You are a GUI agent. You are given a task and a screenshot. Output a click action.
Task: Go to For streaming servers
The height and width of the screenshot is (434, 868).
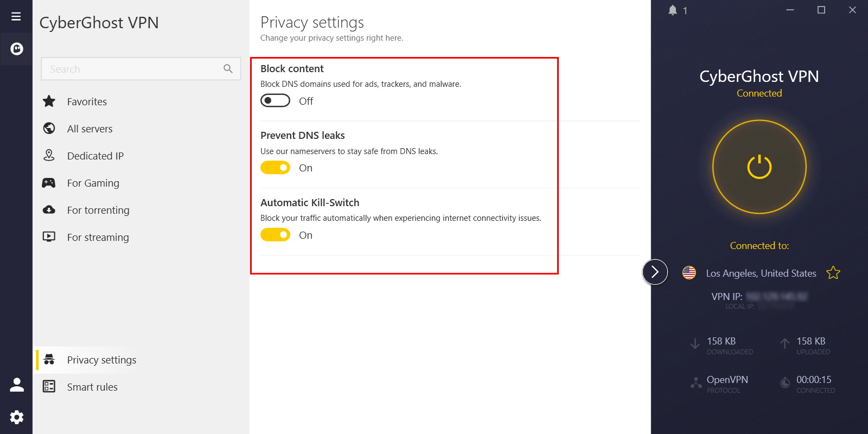point(98,237)
